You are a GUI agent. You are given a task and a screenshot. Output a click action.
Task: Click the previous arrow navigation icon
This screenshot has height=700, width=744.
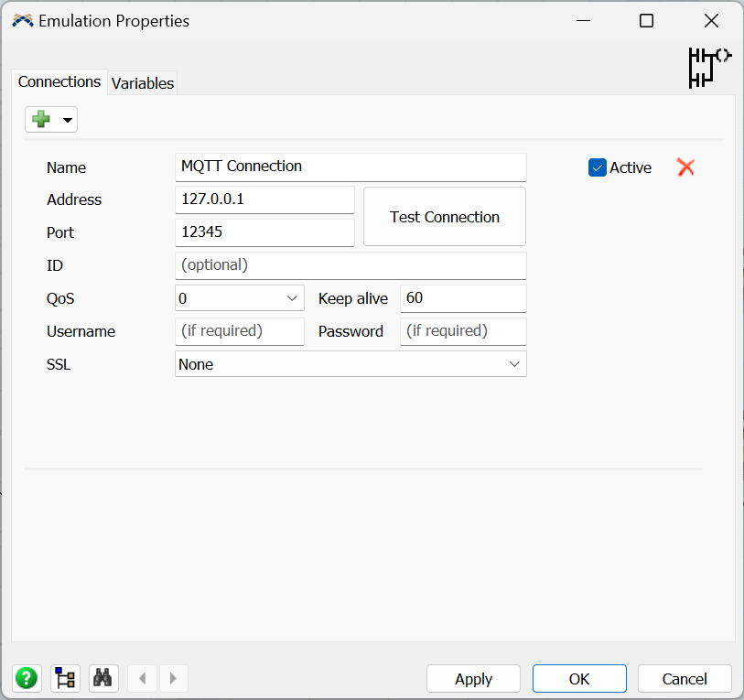[142, 678]
